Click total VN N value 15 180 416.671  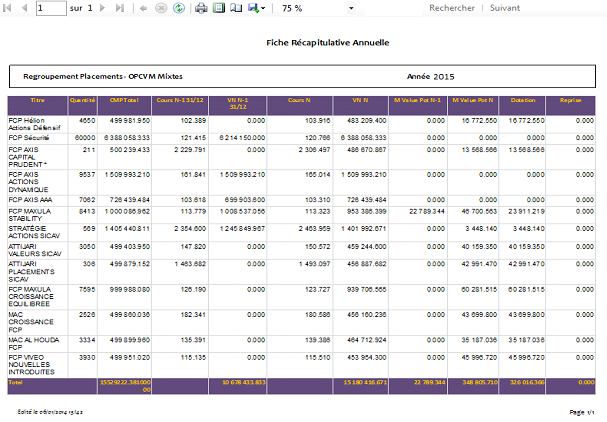[365, 382]
